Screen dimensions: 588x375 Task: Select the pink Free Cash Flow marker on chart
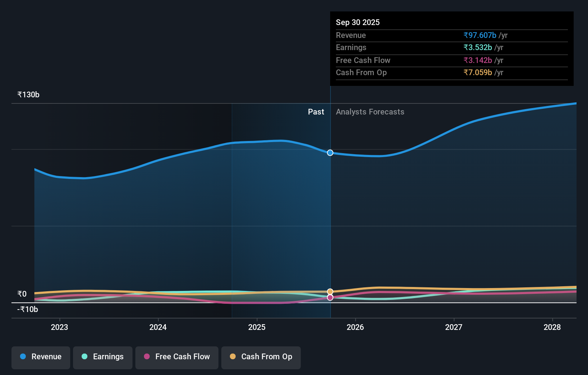point(330,298)
